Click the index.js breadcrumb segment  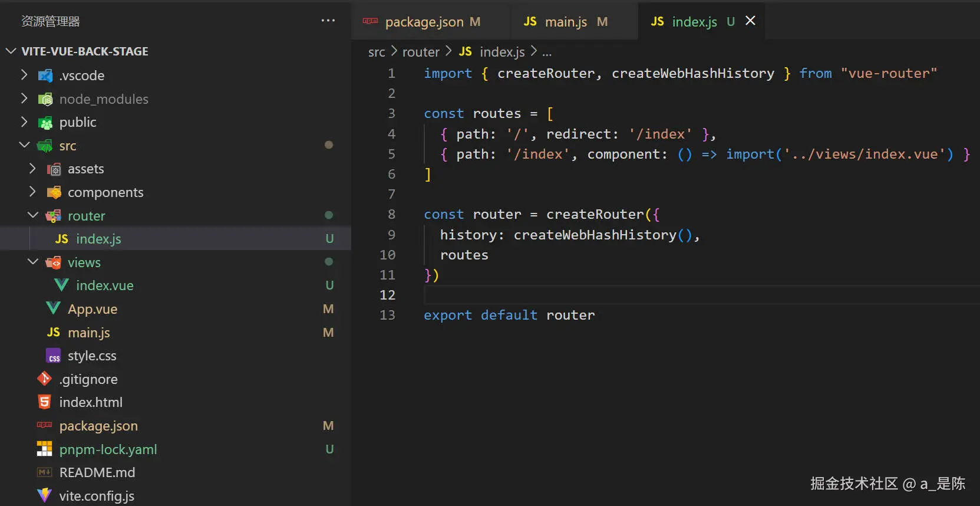(x=502, y=52)
